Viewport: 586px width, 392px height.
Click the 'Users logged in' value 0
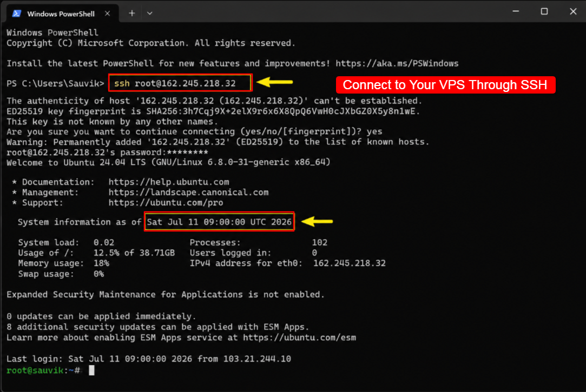point(315,253)
